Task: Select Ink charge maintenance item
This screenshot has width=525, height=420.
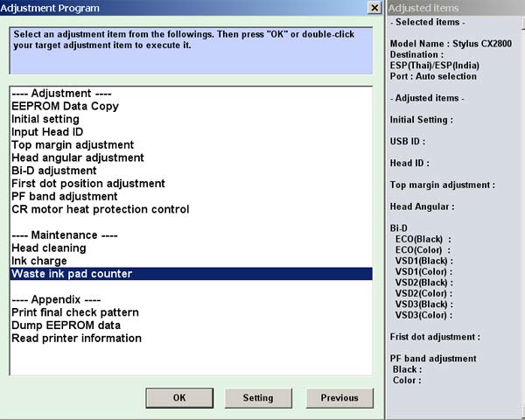Action: tap(38, 261)
